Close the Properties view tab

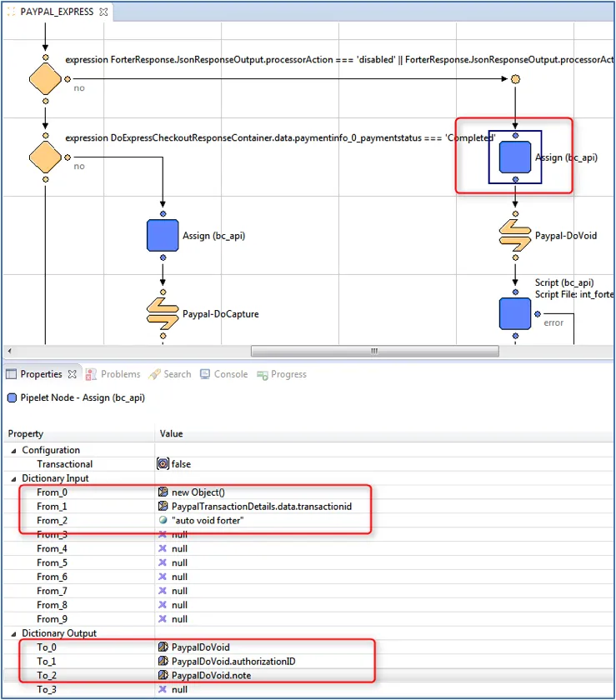(x=72, y=374)
